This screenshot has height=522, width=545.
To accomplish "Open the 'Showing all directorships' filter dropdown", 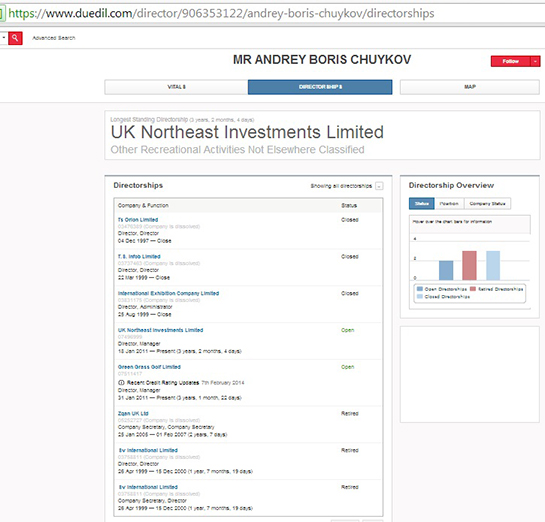I will click(379, 186).
